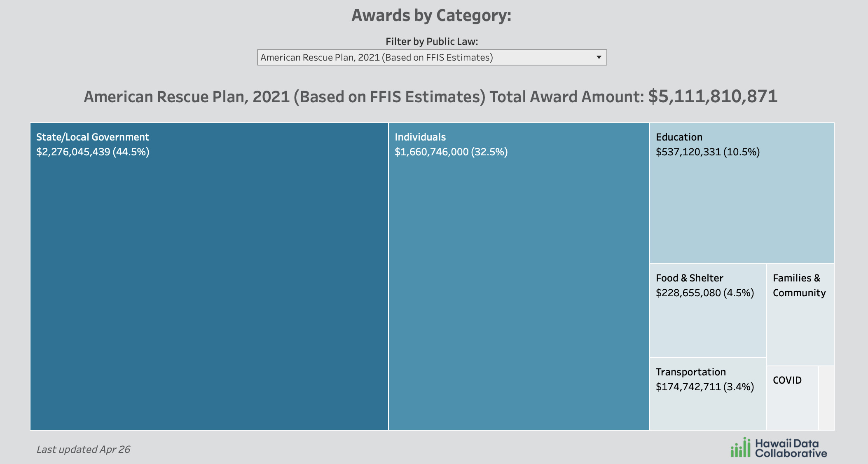The width and height of the screenshot is (868, 464).
Task: Open the Hawaii Data Collaborative text link
Action: 791,448
